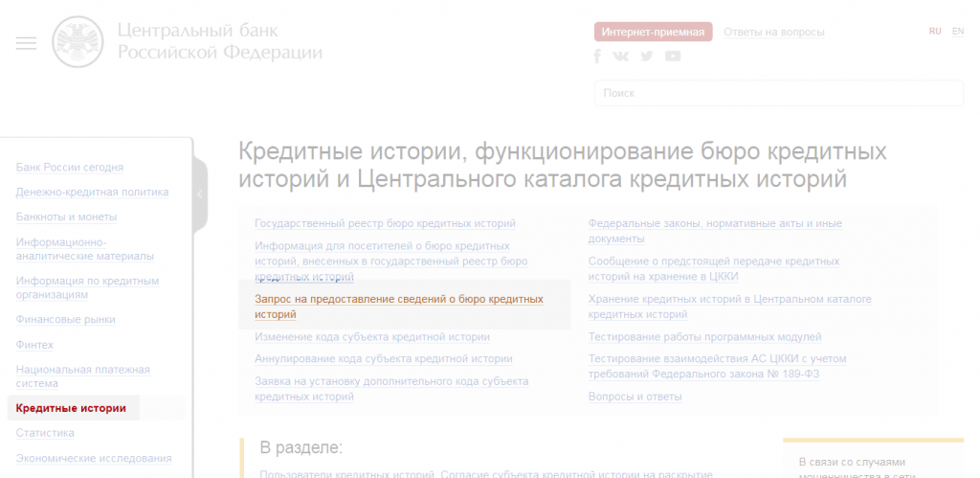Screen dimensions: 980x478
Task: Open Ответы на вопросы link
Action: (x=773, y=32)
